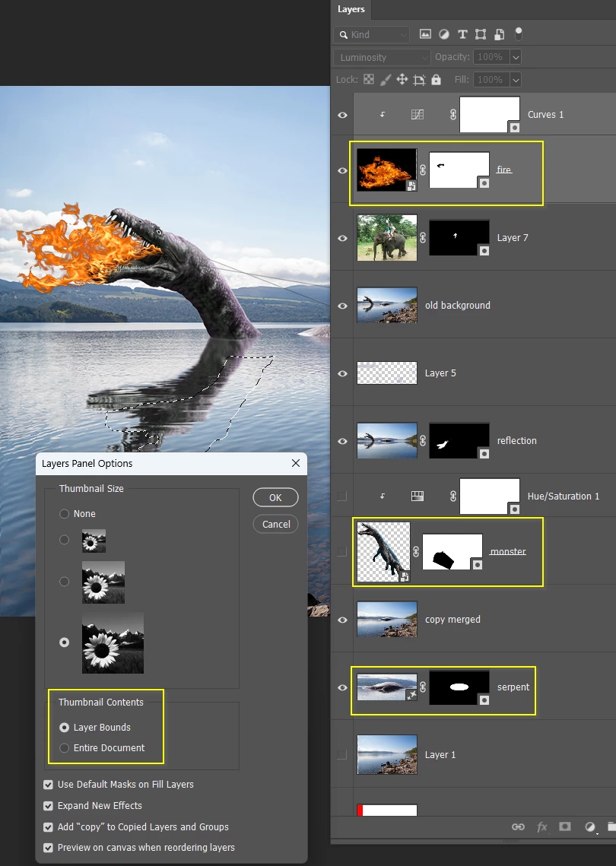Click the new adjustment layer icon
This screenshot has width=616, height=866.
(x=589, y=826)
